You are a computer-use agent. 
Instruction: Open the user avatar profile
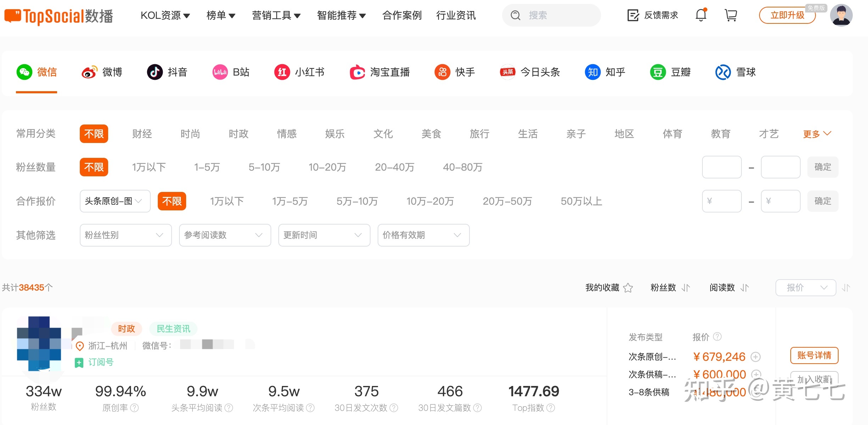[841, 15]
